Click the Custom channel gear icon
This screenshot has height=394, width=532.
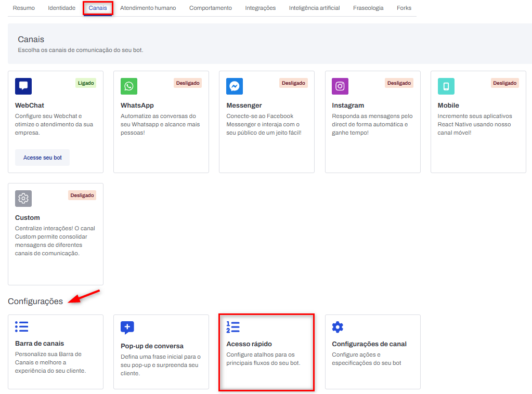point(23,199)
